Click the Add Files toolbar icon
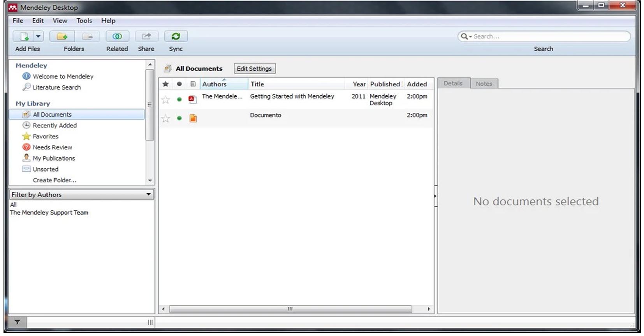Screen dimensions: 644x336 click(24, 37)
